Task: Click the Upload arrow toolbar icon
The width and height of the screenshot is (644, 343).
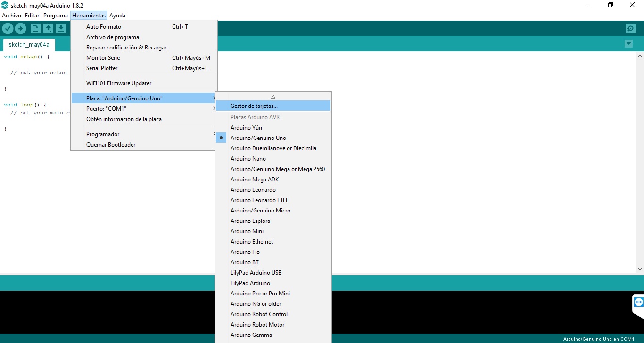Action: tap(20, 29)
